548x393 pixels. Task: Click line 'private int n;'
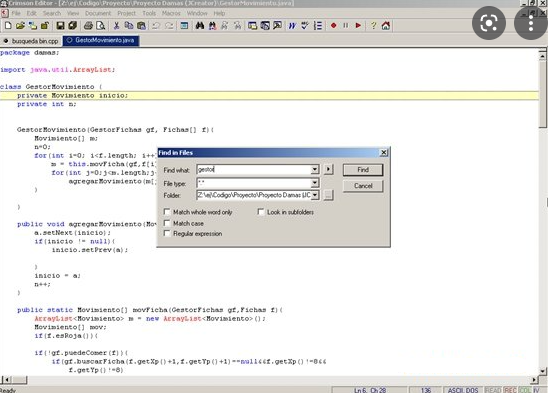[x=46, y=104]
